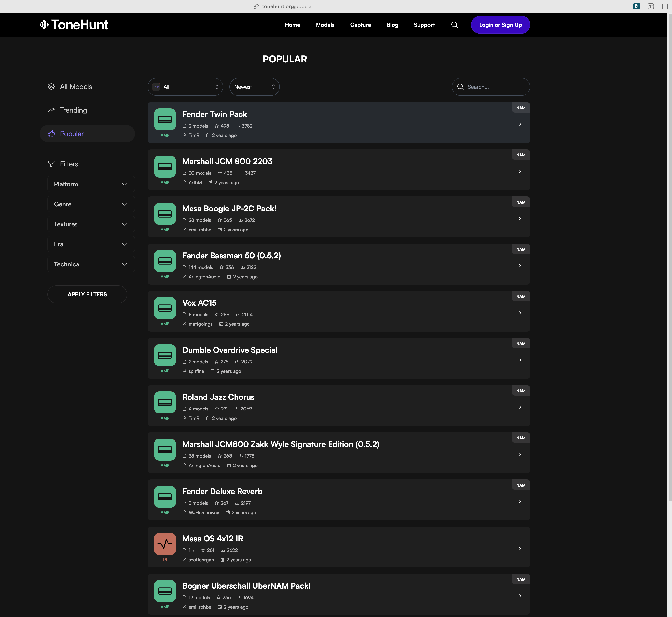Click the Vox AC15 row chevron arrow
The width and height of the screenshot is (672, 617).
[x=520, y=313]
